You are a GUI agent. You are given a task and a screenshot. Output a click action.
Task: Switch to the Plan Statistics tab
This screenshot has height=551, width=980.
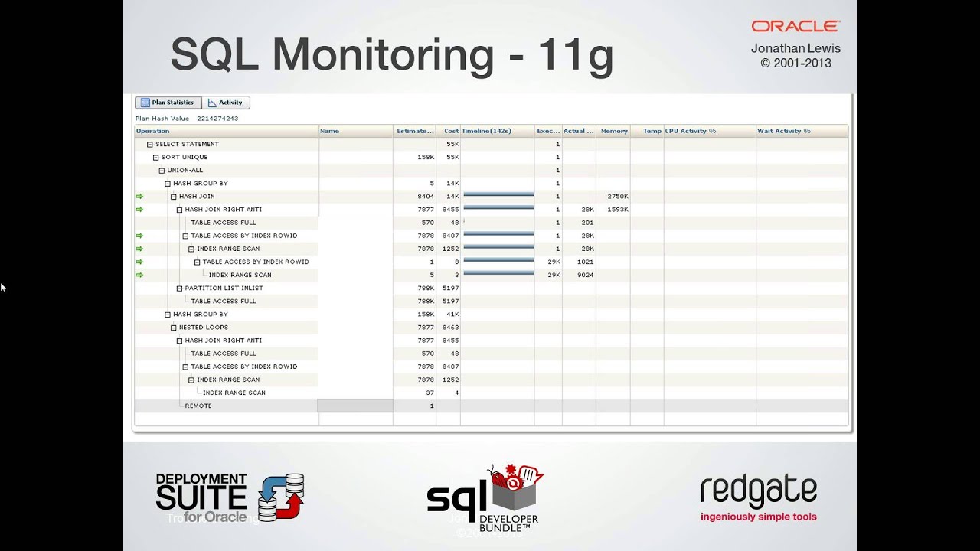pos(168,103)
